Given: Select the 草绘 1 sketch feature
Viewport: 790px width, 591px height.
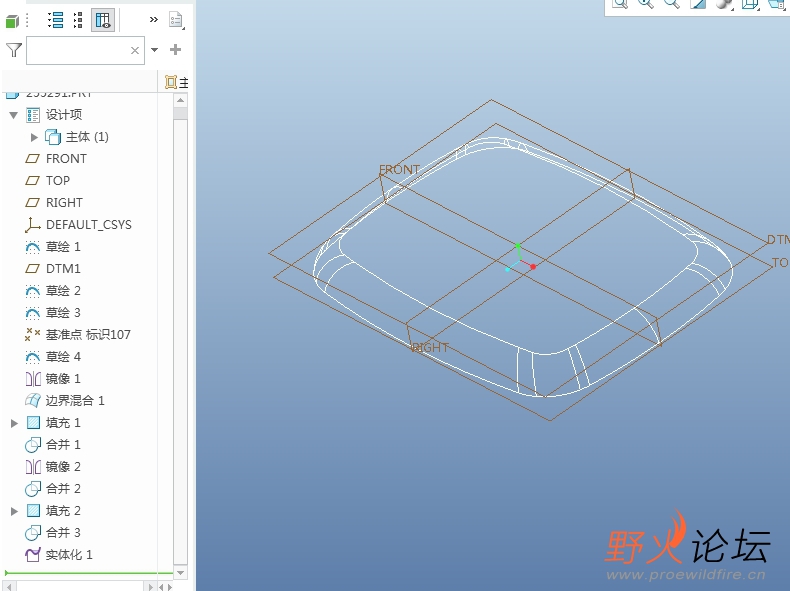Looking at the screenshot, I should 53,247.
